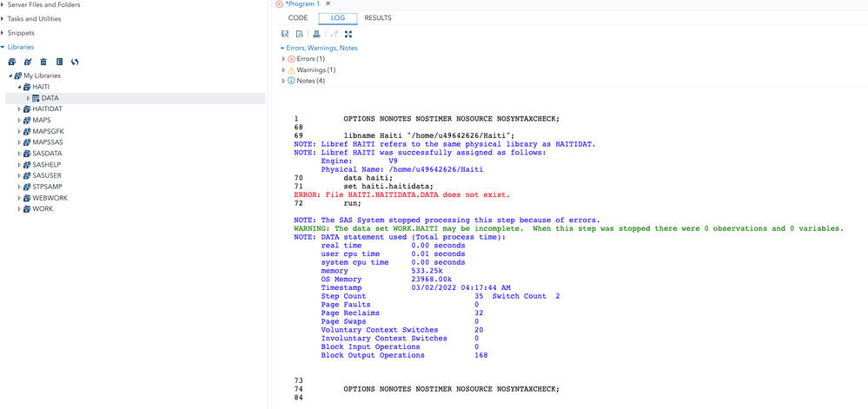Click the SASUSER library icon
This screenshot has width=868, height=409.
pos(27,175)
